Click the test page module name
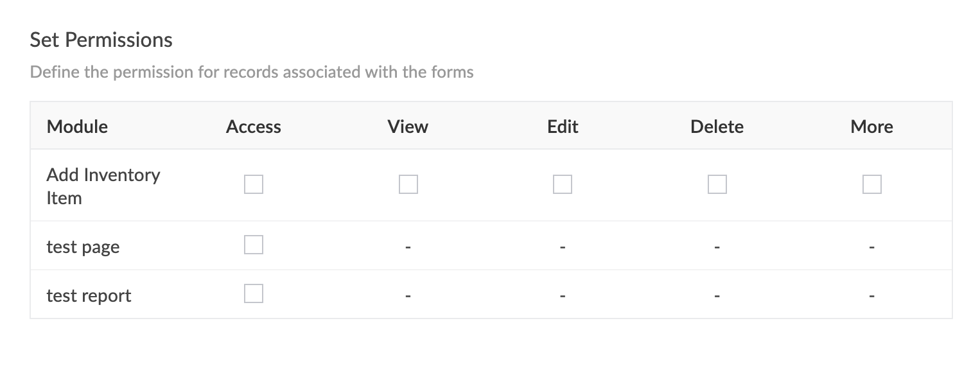The image size is (980, 384). coord(83,247)
